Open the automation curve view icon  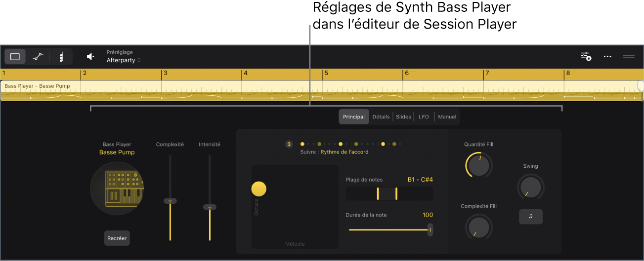point(38,57)
